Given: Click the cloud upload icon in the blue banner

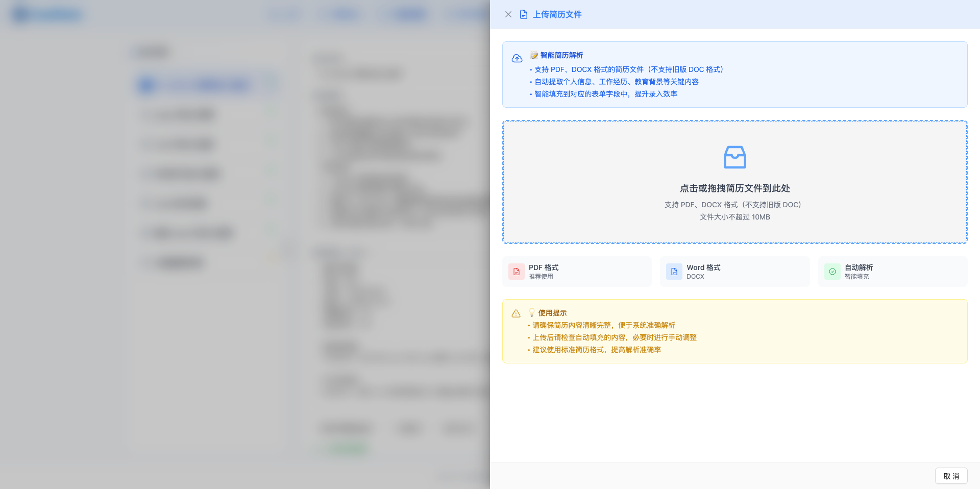Looking at the screenshot, I should tap(517, 58).
